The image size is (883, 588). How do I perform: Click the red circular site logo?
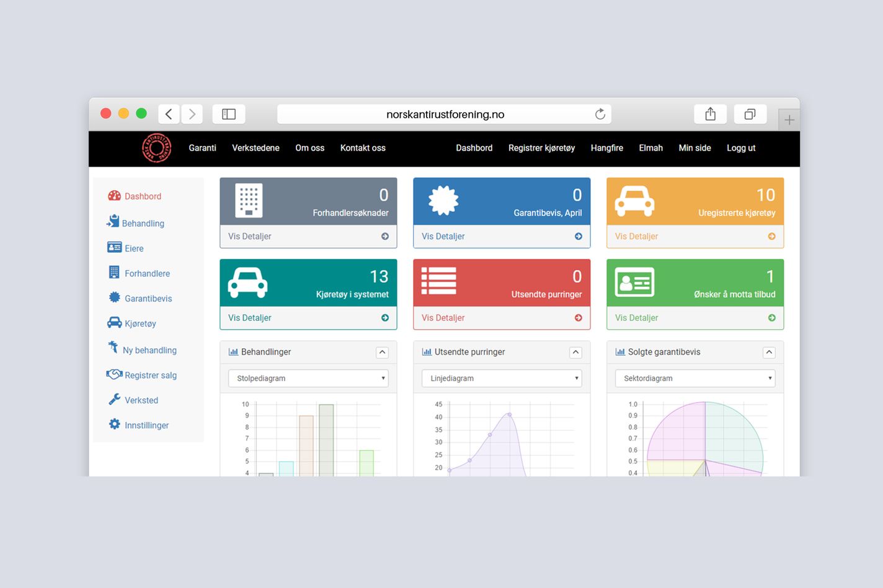point(156,148)
